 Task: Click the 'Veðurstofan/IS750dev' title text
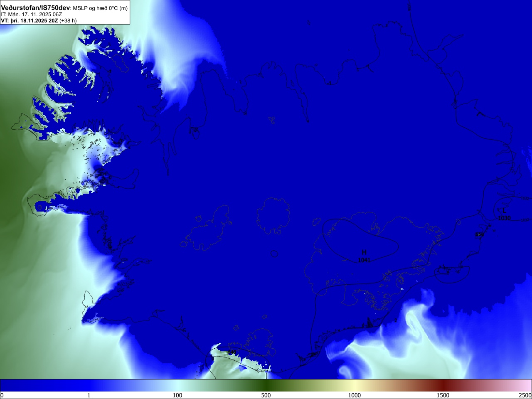pyautogui.click(x=35, y=8)
